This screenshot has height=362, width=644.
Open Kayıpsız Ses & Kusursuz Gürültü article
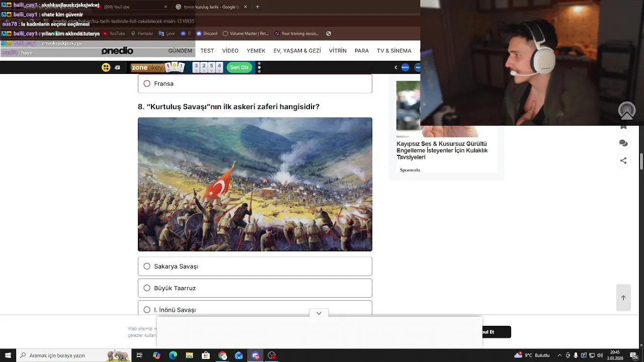442,150
